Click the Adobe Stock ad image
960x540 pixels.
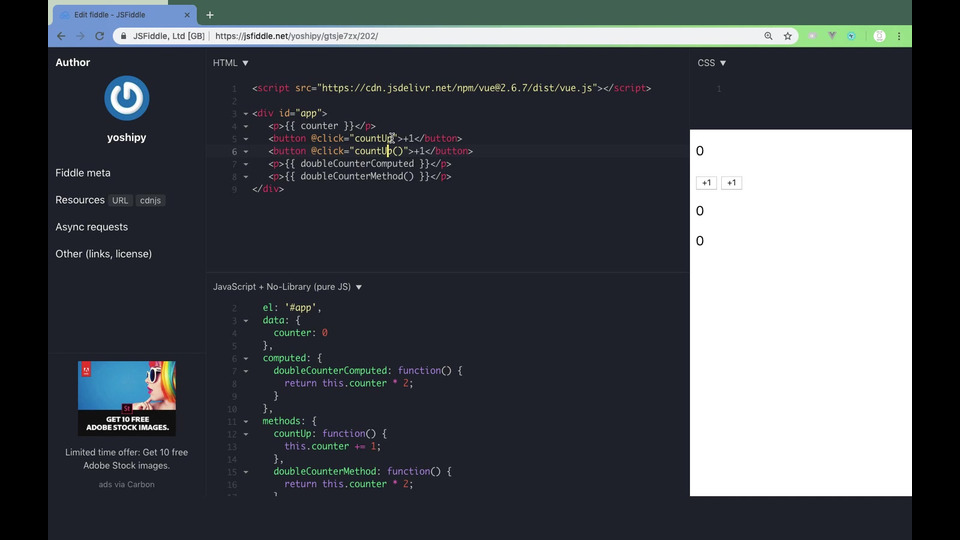(x=127, y=398)
